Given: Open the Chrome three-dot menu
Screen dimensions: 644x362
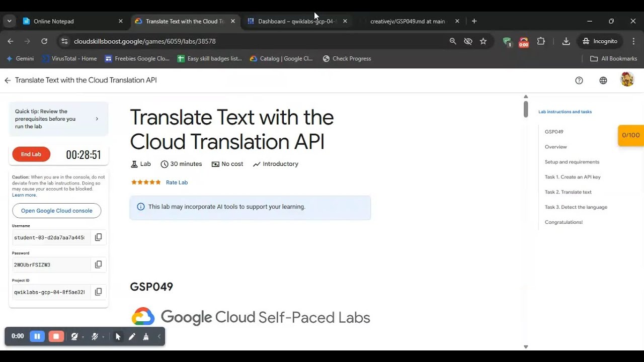Looking at the screenshot, I should 633,41.
